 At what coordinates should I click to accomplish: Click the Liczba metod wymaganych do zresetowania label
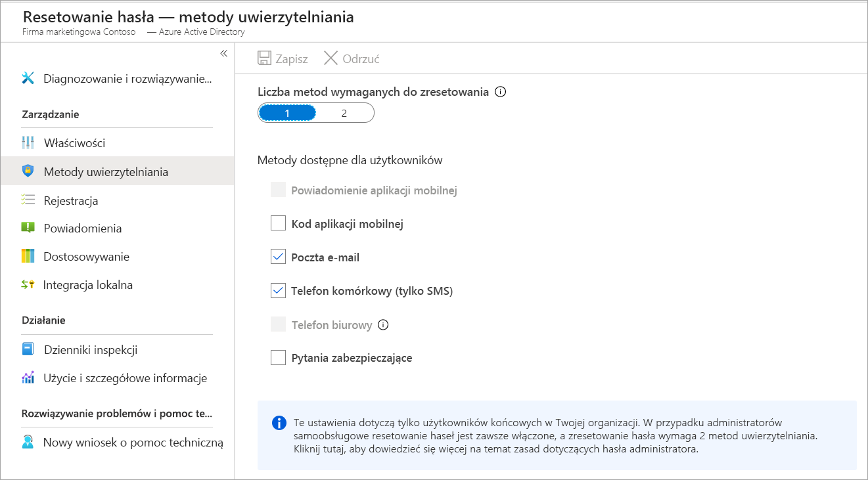[373, 92]
